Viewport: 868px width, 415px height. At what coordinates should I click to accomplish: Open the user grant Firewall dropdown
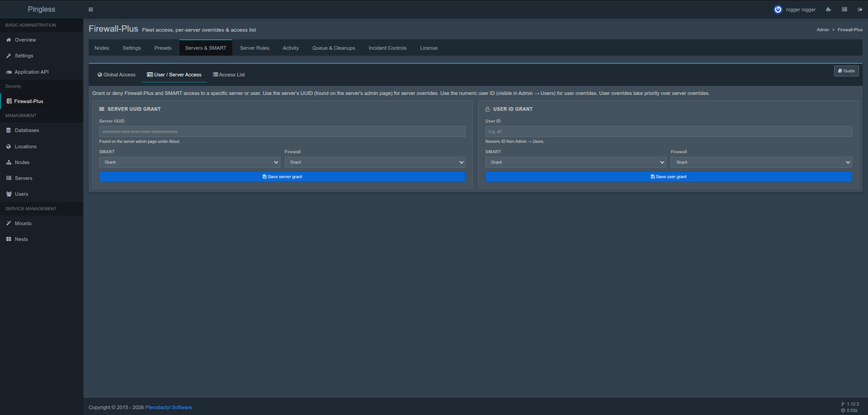pos(762,162)
